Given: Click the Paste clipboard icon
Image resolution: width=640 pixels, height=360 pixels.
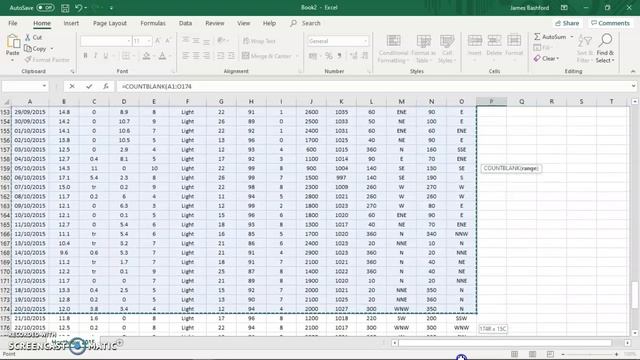Looking at the screenshot, I should click(13, 42).
